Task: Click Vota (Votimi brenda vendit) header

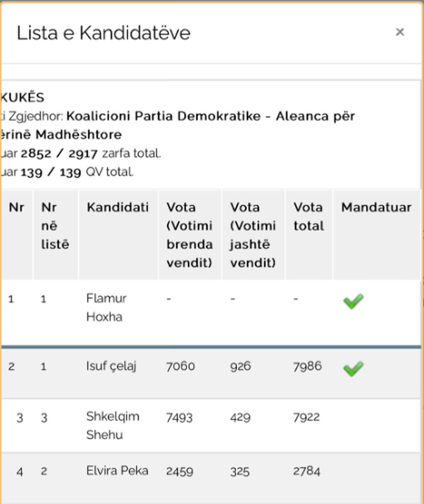Action: click(190, 235)
